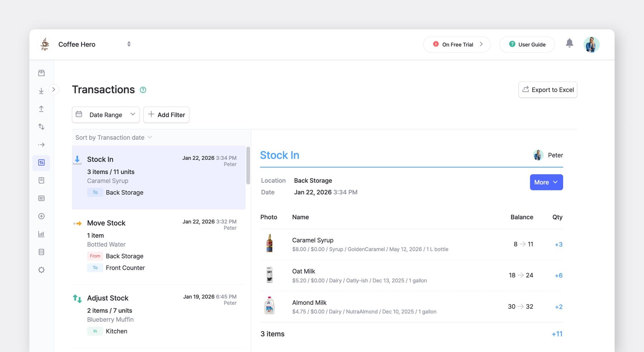The image size is (644, 352).
Task: Click the plus-circle icon in the sidebar
Action: (x=42, y=216)
